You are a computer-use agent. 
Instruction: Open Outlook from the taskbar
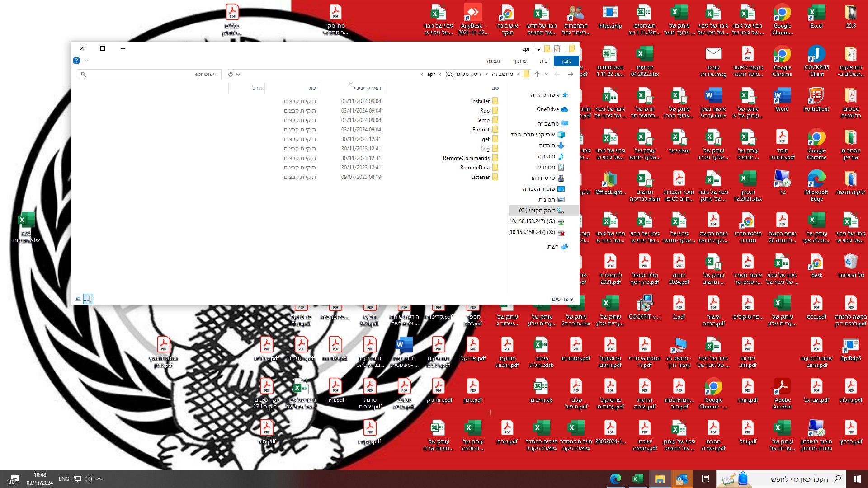pos(682,479)
